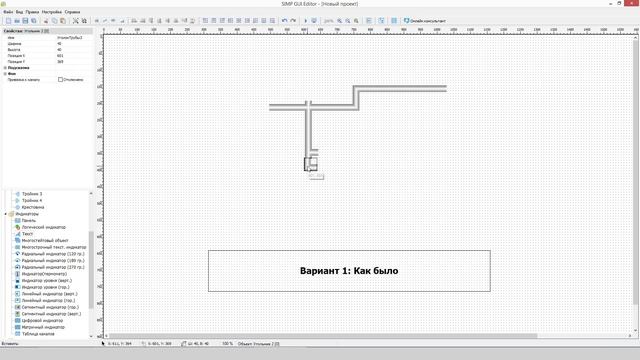Select Линейный индикатор (верт.)

tap(49, 294)
